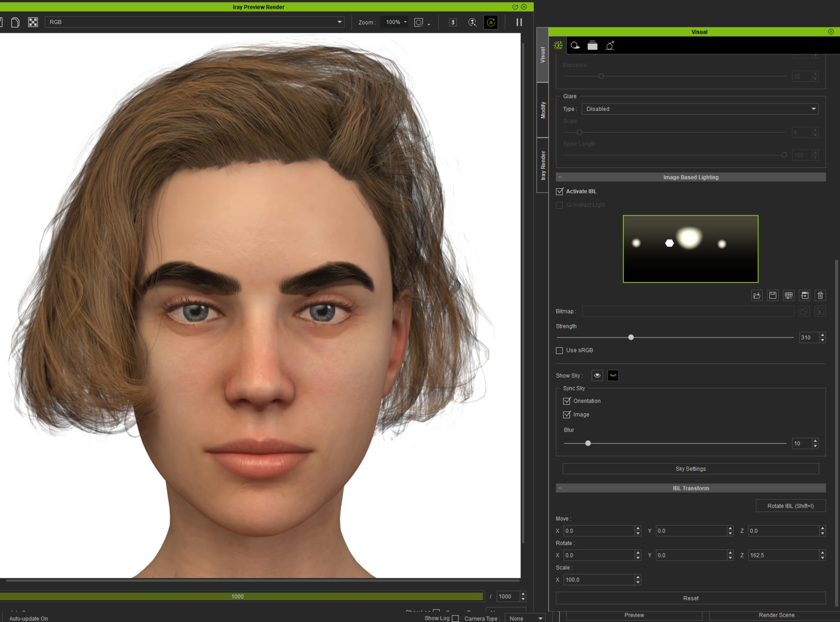Click the IBL Strength slider handle
840x622 pixels.
[631, 337]
